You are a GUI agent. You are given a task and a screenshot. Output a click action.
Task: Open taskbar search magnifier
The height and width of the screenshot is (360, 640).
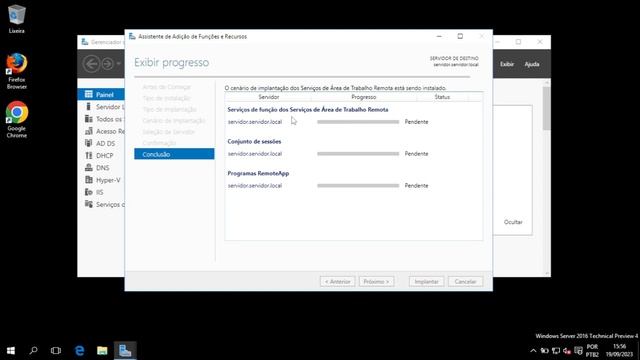click(33, 350)
